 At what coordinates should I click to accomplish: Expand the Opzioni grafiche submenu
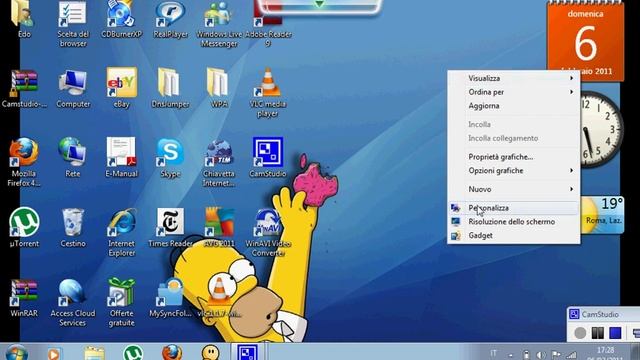pyautogui.click(x=513, y=171)
